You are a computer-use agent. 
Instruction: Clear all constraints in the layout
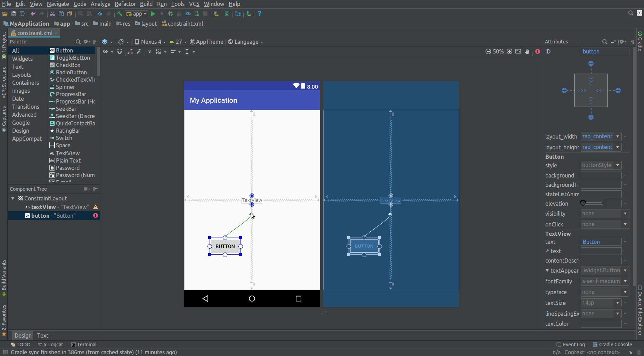pos(130,51)
